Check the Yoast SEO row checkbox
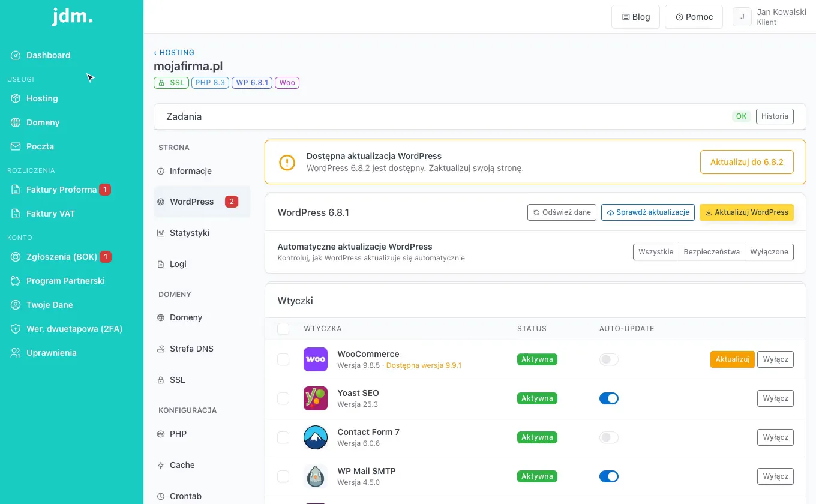Screen dimensions: 816x504 click(283, 398)
